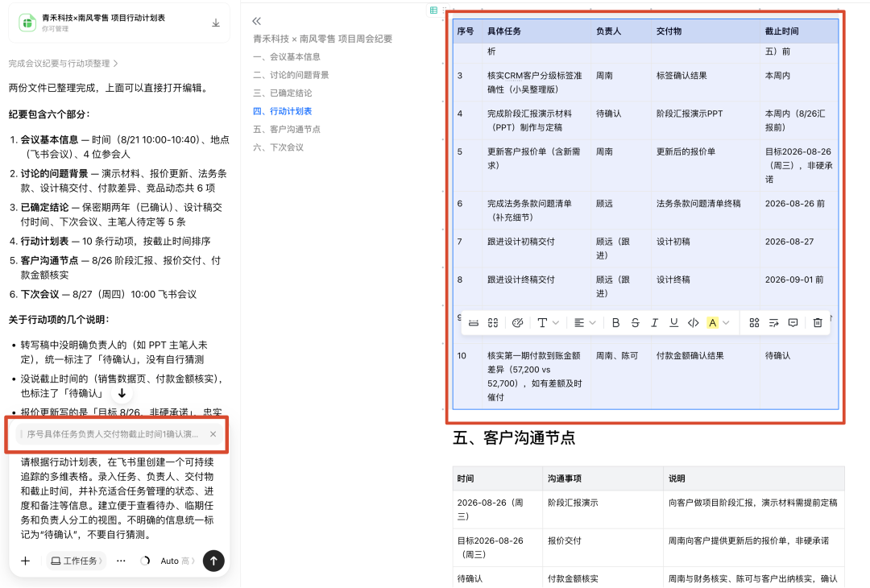This screenshot has width=870, height=588.
Task: Open the cell color palette icon
Action: [x=517, y=323]
